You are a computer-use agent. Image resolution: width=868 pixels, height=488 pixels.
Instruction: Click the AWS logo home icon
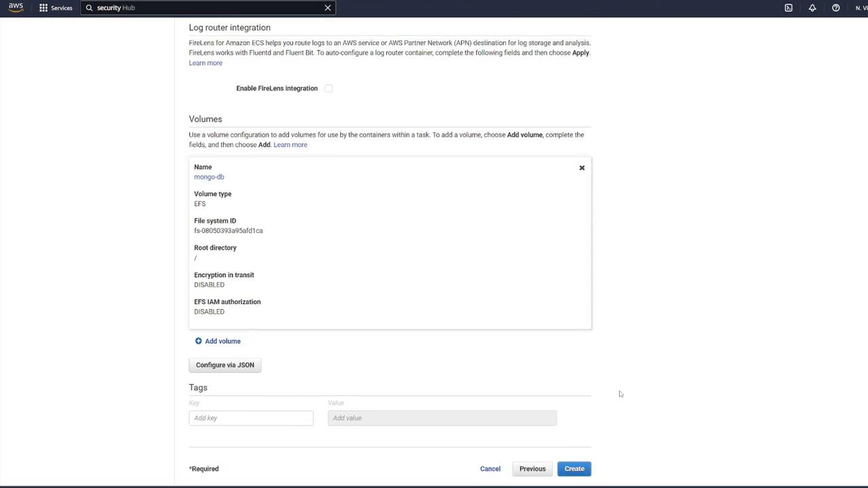click(x=16, y=7)
